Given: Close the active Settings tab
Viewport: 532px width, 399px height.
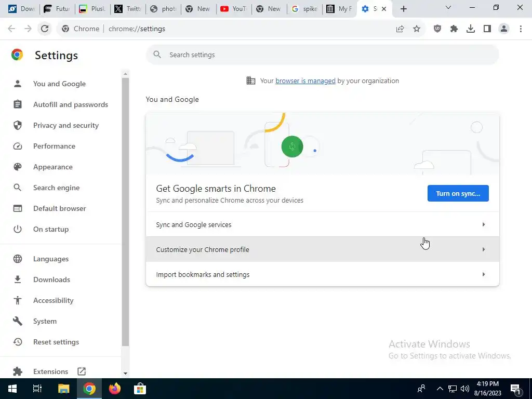Looking at the screenshot, I should 384,9.
